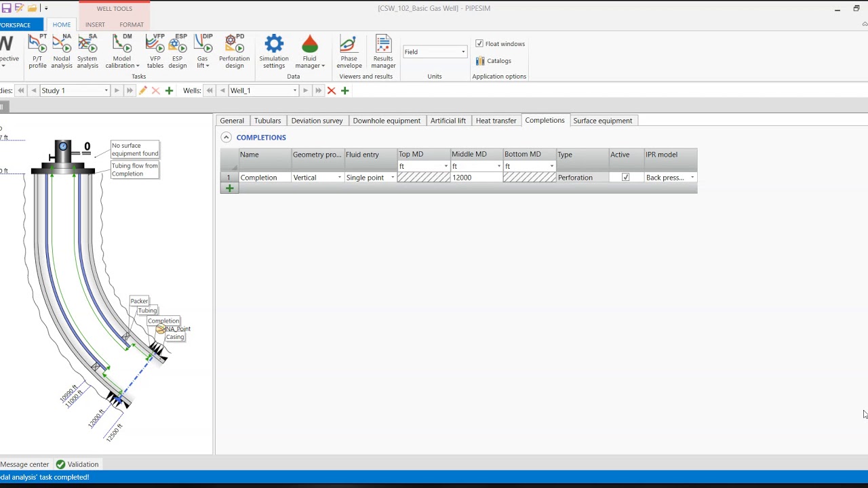Open the Downhole equipment tab
This screenshot has height=488, width=868.
click(387, 121)
